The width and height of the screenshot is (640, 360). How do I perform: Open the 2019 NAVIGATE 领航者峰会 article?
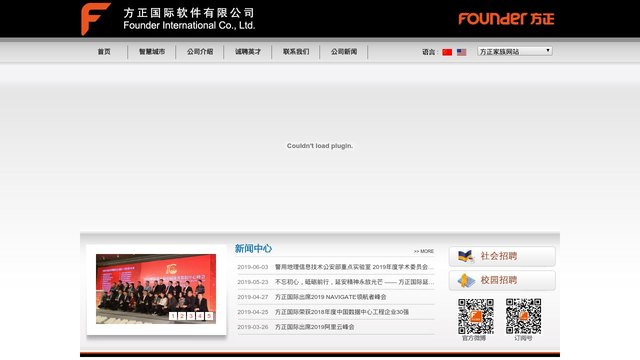(330, 297)
